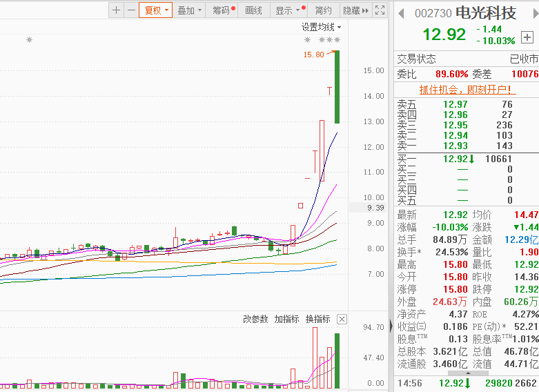Toggle fullscreen chart expand icon
The height and width of the screenshot is (392, 539).
tap(380, 10)
